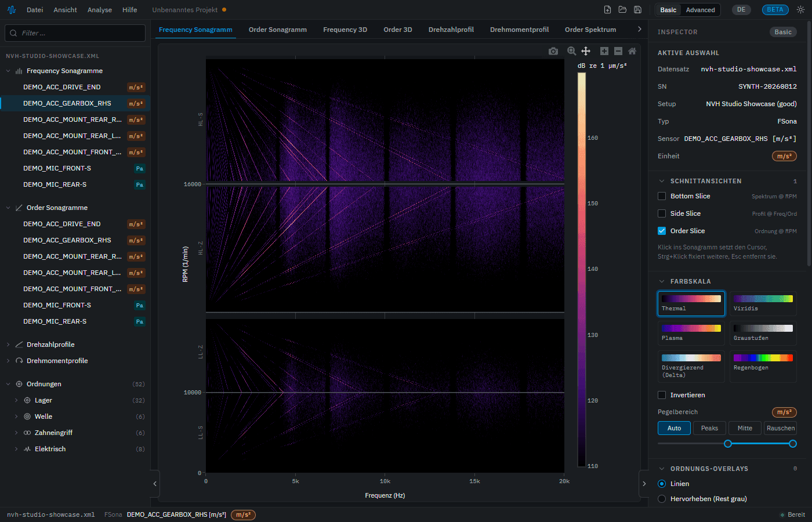Click the m/s² unit pill beside Einheit
The height and width of the screenshot is (522, 812).
pyautogui.click(x=784, y=156)
